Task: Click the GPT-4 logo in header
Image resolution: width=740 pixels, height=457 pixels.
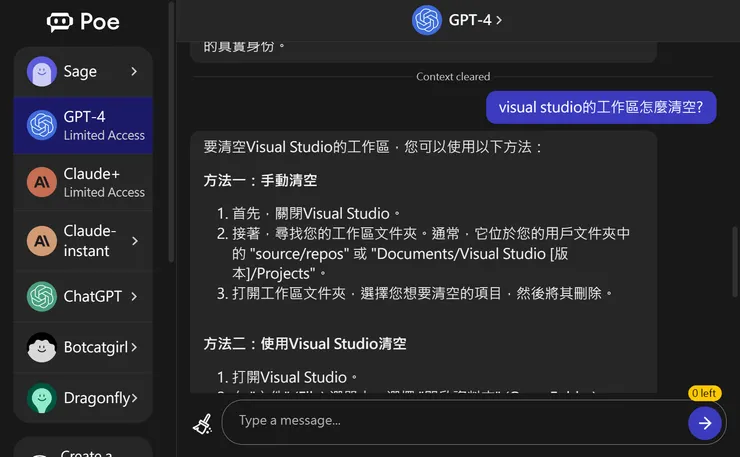Action: (427, 20)
